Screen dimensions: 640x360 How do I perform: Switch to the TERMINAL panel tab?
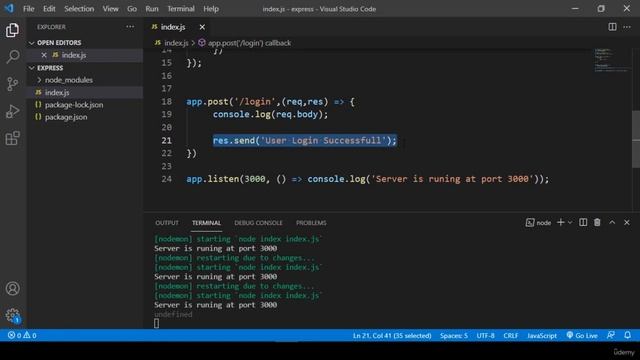(x=206, y=223)
